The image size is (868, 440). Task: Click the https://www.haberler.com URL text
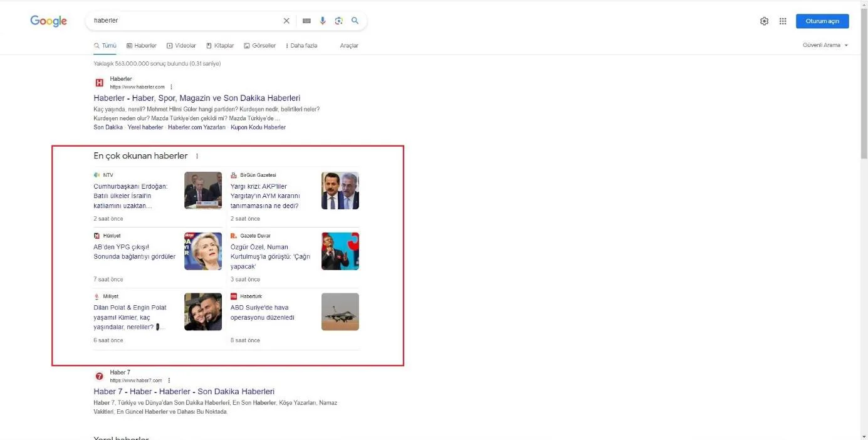(x=137, y=87)
